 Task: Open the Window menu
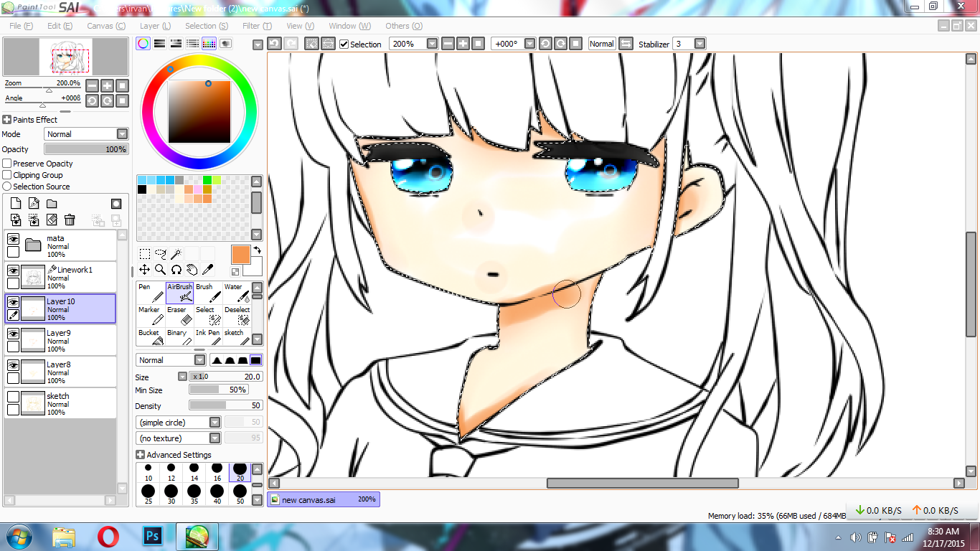[349, 26]
